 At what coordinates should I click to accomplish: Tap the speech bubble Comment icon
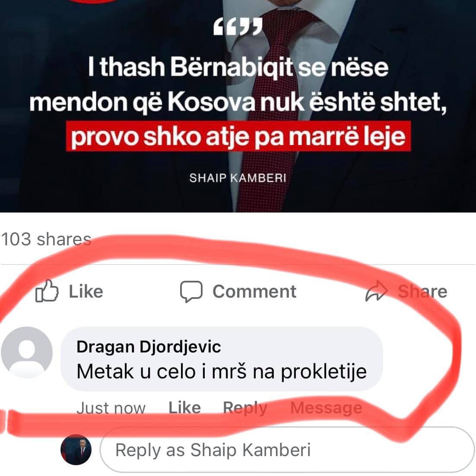click(191, 292)
